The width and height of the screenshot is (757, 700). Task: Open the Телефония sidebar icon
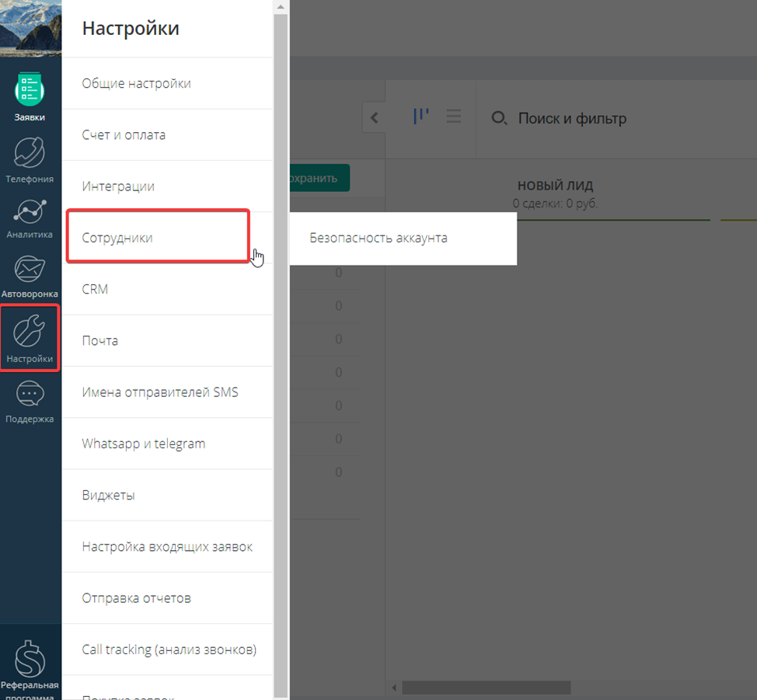30,152
